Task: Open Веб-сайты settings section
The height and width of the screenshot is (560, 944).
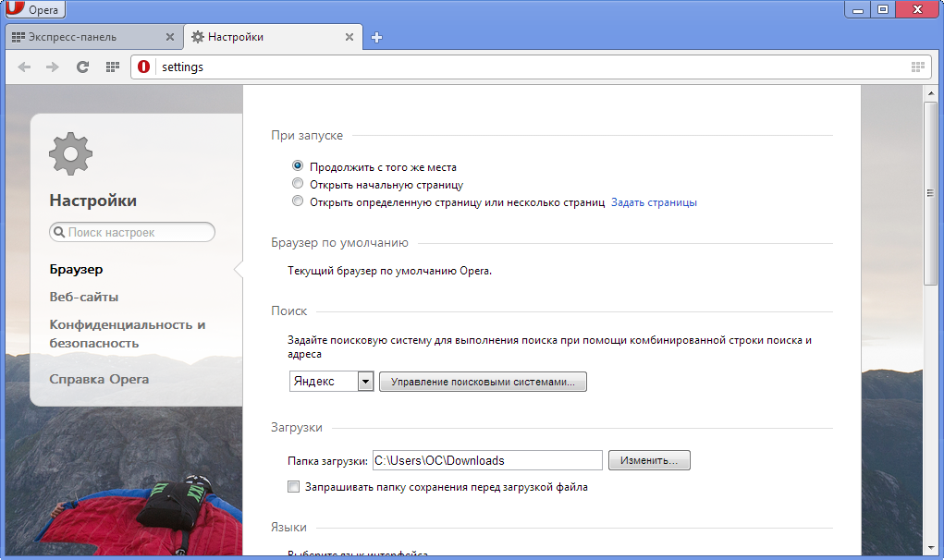Action: click(84, 297)
